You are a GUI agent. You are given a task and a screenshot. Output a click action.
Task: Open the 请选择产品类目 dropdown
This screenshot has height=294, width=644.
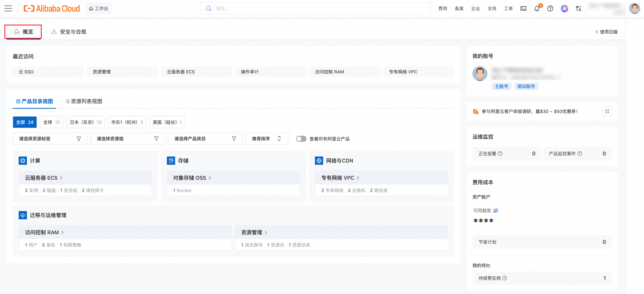pos(205,139)
